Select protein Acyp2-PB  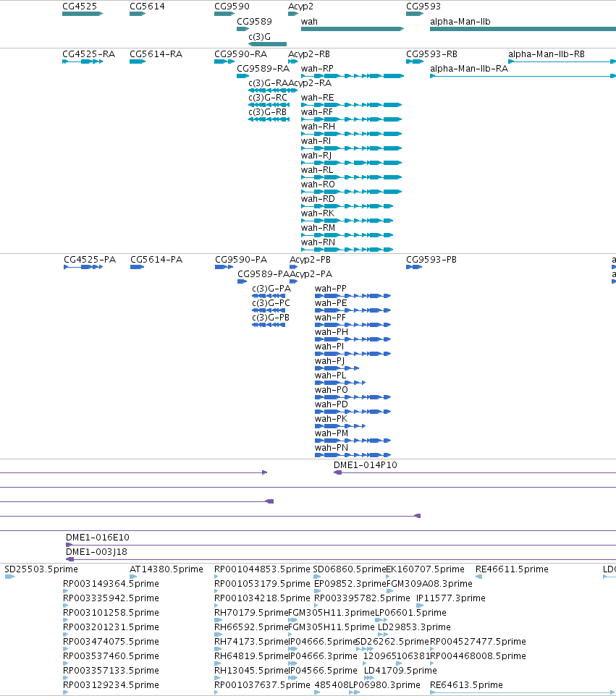(x=294, y=267)
